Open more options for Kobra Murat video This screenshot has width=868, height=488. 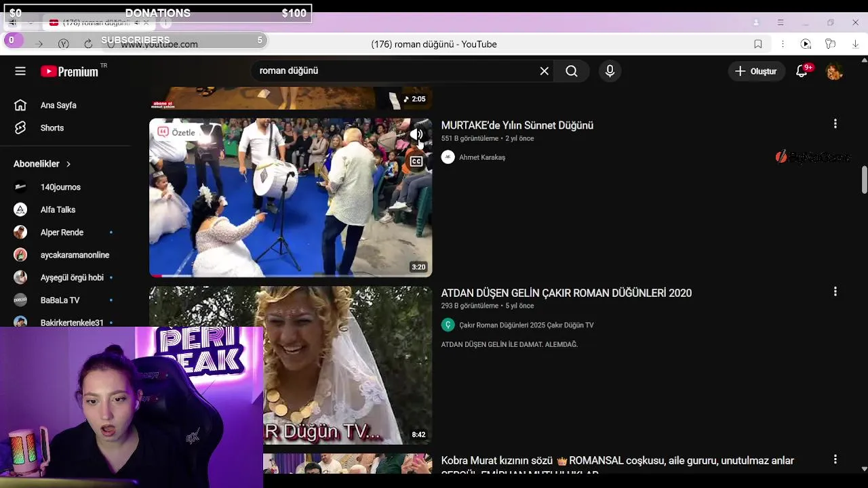click(835, 459)
